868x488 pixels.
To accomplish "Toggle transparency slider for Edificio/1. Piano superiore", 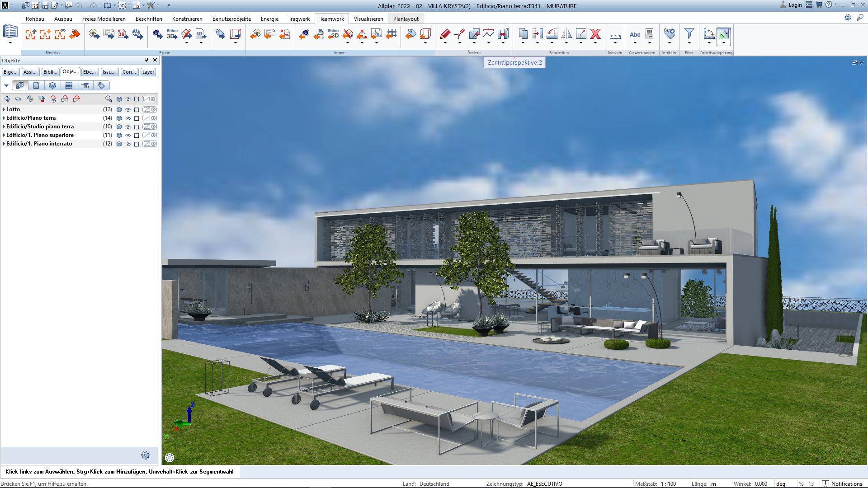I will click(150, 135).
